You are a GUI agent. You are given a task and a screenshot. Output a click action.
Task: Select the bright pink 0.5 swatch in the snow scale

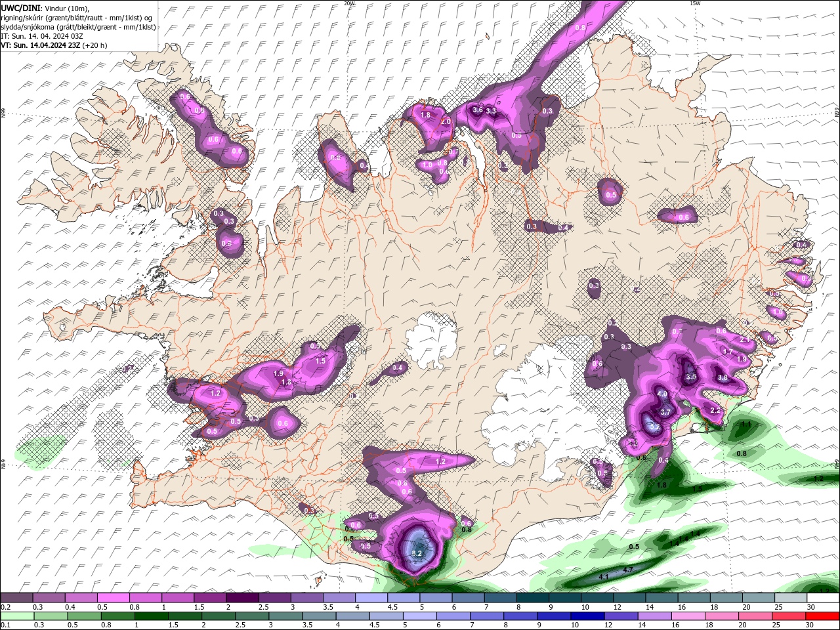tap(113, 598)
